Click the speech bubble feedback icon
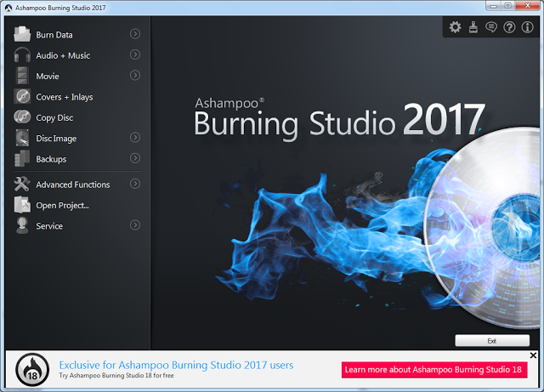544x392 pixels. (491, 27)
